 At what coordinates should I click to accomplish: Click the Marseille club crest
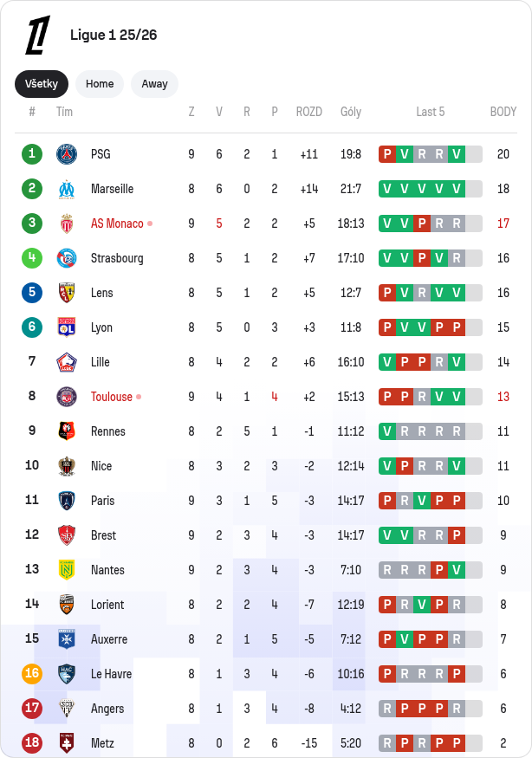[x=67, y=189]
